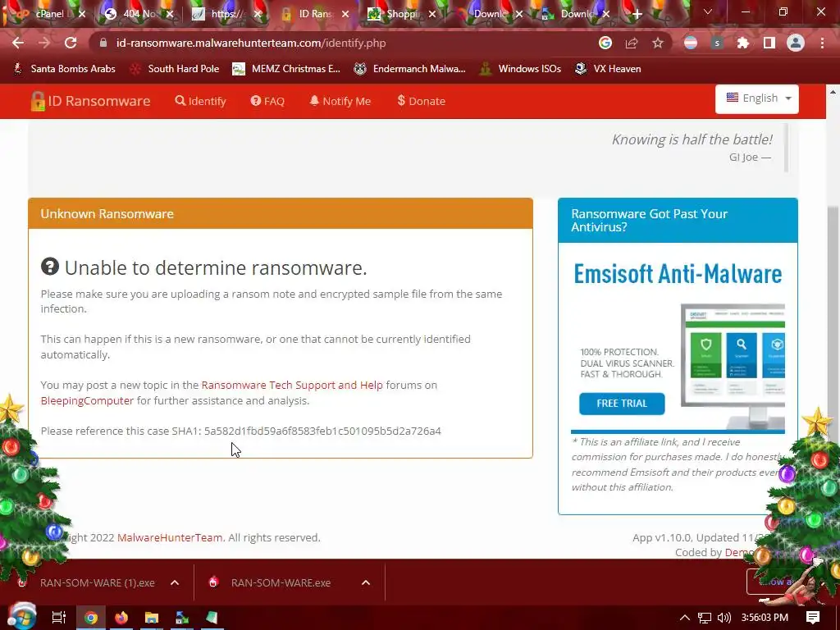This screenshot has width=840, height=630.
Task: Click the Unknown Ransomware panel header
Action: point(281,213)
